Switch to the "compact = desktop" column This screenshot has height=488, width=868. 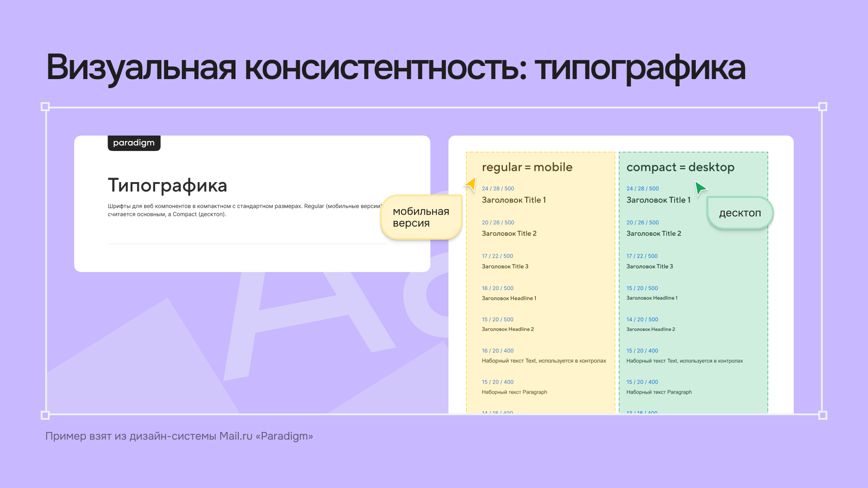coord(680,167)
